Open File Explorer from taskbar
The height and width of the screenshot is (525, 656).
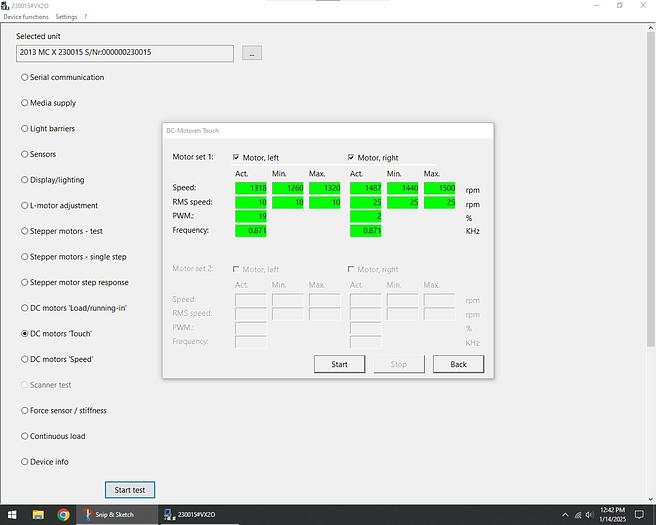coord(38,514)
